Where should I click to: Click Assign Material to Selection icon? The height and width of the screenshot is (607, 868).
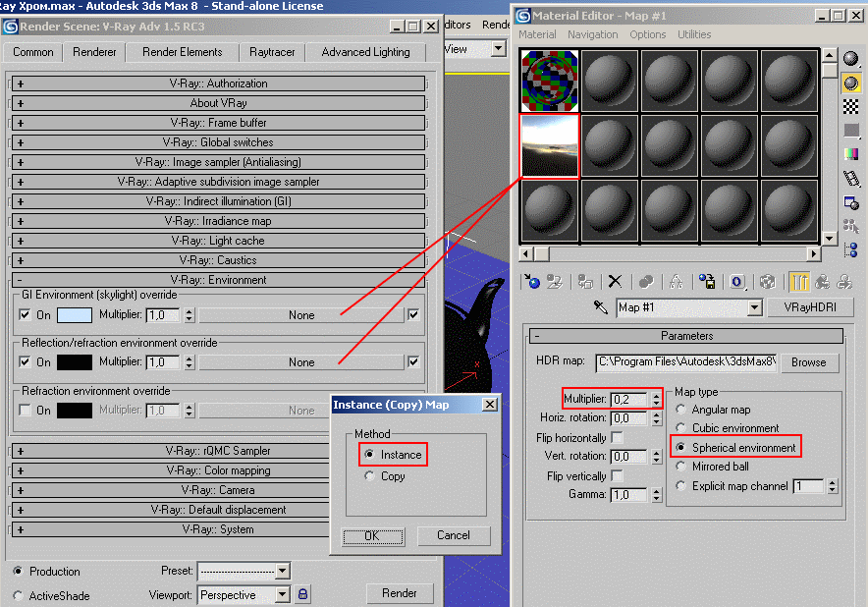(585, 281)
